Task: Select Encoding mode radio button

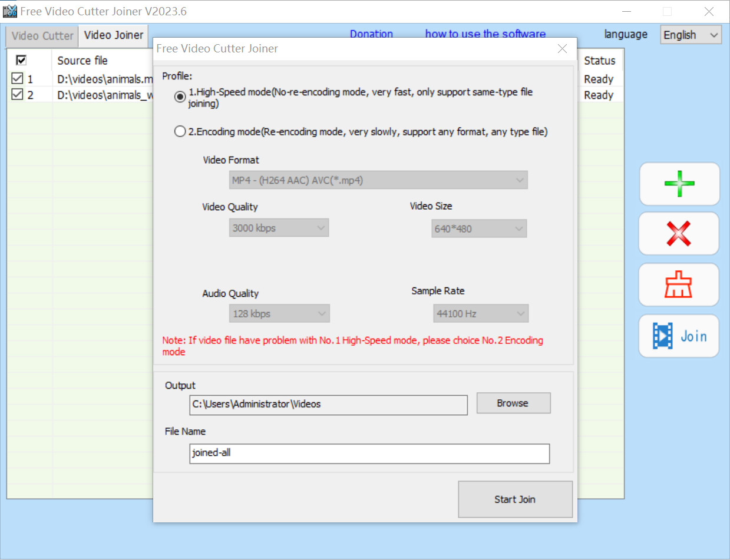Action: click(x=180, y=132)
